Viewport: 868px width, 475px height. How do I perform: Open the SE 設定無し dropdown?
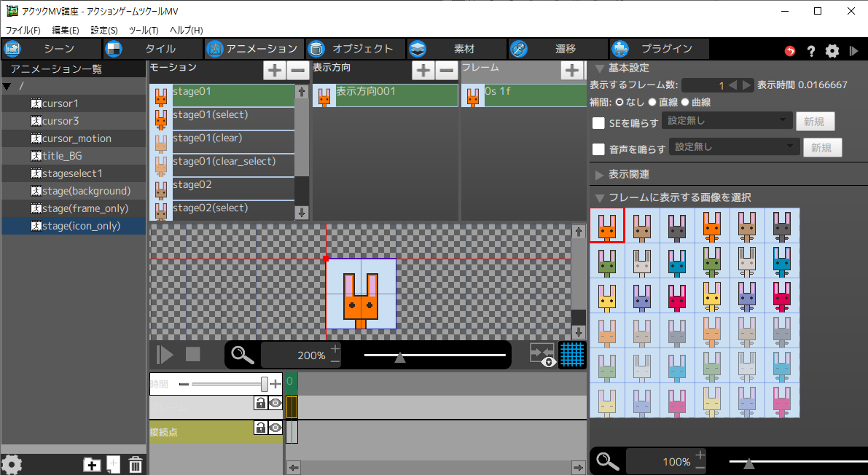coord(727,121)
